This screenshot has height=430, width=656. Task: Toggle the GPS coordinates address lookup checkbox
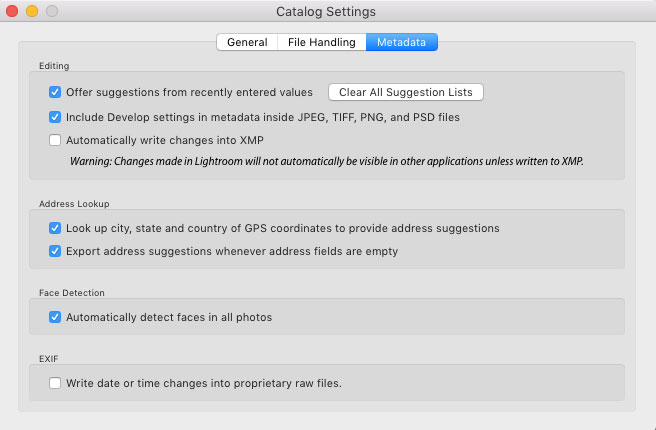[55, 228]
